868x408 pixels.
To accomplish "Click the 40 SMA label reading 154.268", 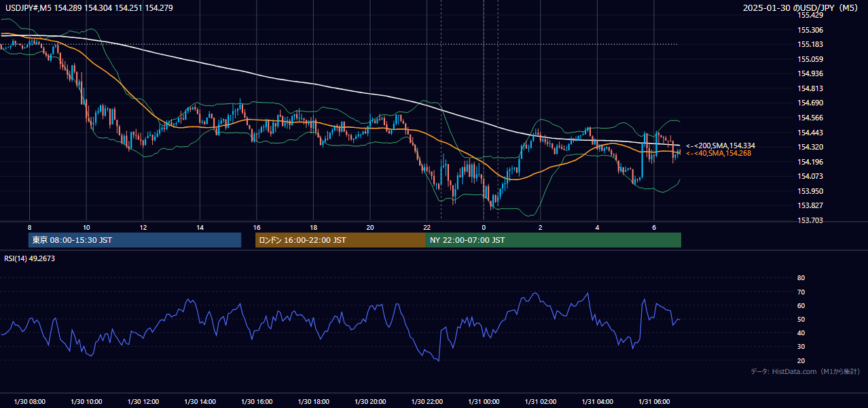I will click(719, 153).
